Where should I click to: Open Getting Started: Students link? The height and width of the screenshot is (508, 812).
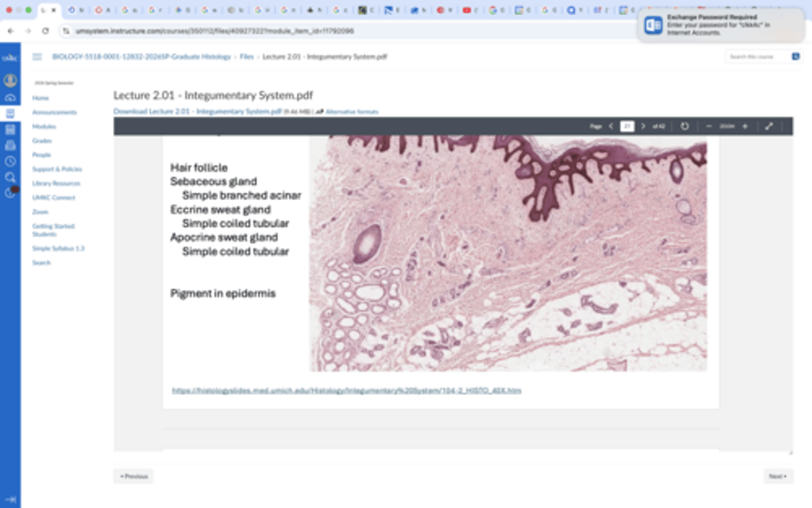53,230
